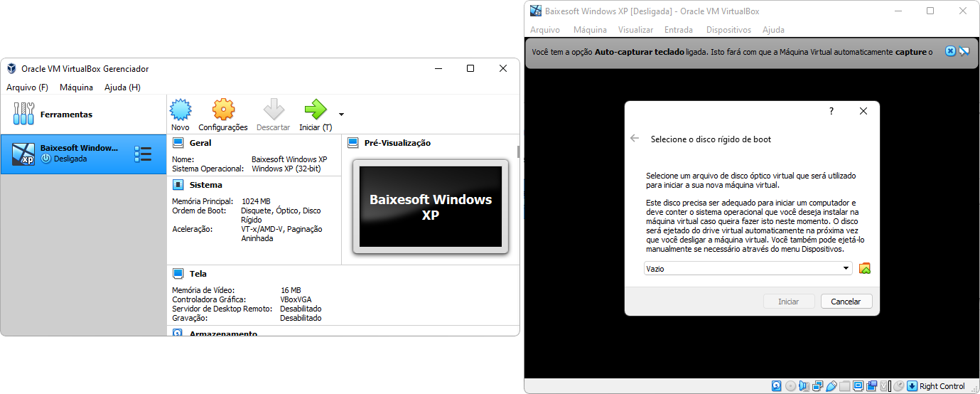Click the Cancelar button
This screenshot has width=980, height=394.
[x=846, y=302]
